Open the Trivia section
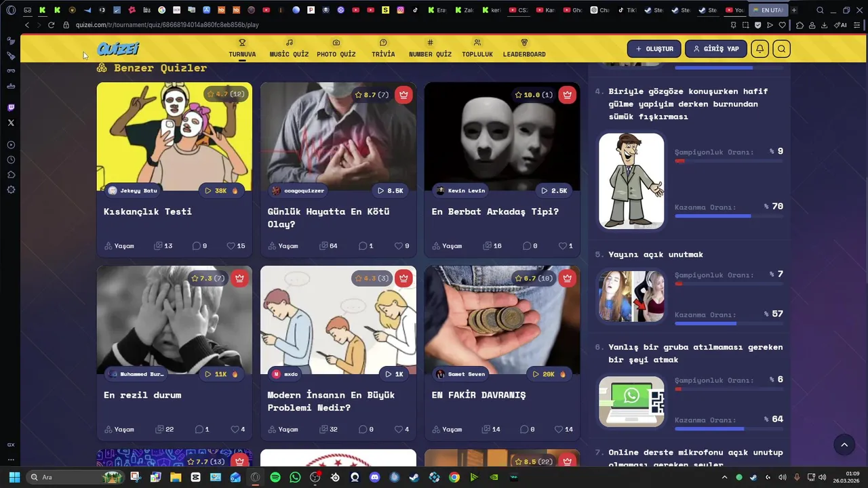This screenshot has height=488, width=868. (x=383, y=48)
